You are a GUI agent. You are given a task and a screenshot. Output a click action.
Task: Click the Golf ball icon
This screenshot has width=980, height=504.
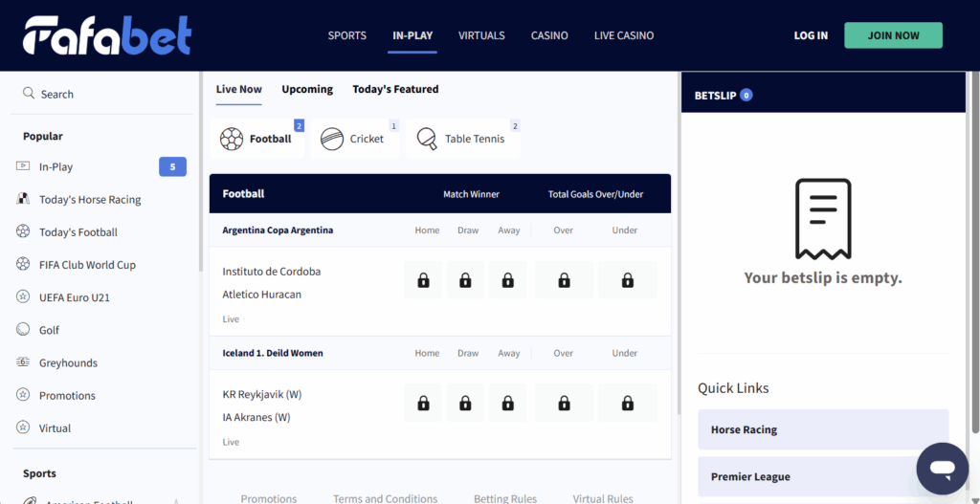(23, 330)
